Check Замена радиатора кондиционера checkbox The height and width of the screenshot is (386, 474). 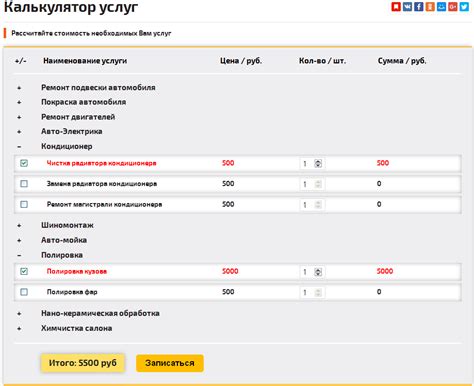[24, 184]
